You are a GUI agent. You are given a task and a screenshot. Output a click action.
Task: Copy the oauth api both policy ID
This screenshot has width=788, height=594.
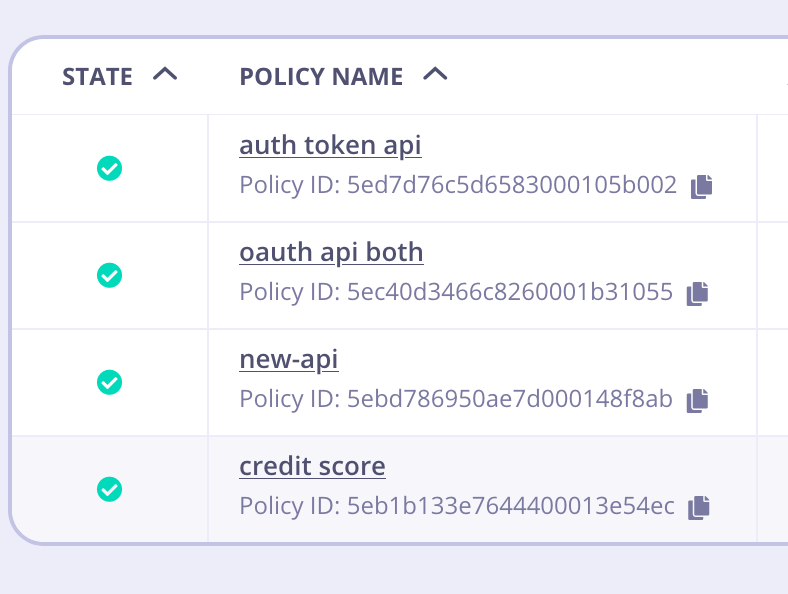pyautogui.click(x=697, y=293)
